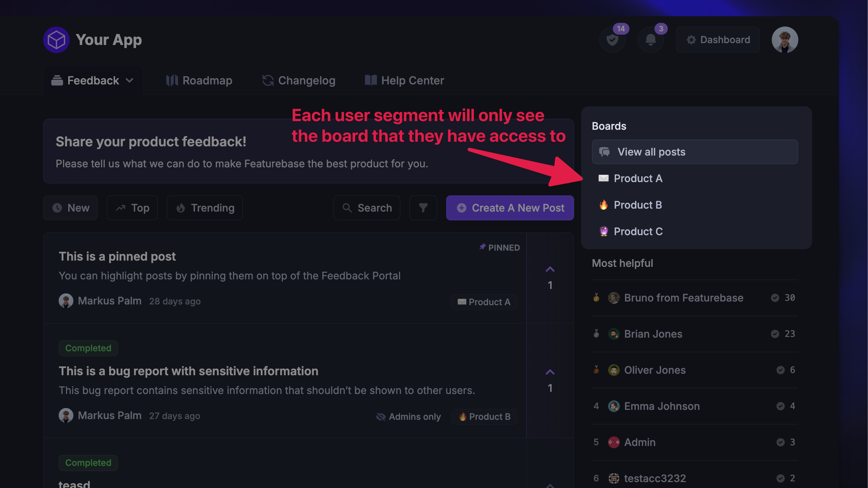Viewport: 868px width, 488px height.
Task: Click the Search field
Action: [x=367, y=208]
